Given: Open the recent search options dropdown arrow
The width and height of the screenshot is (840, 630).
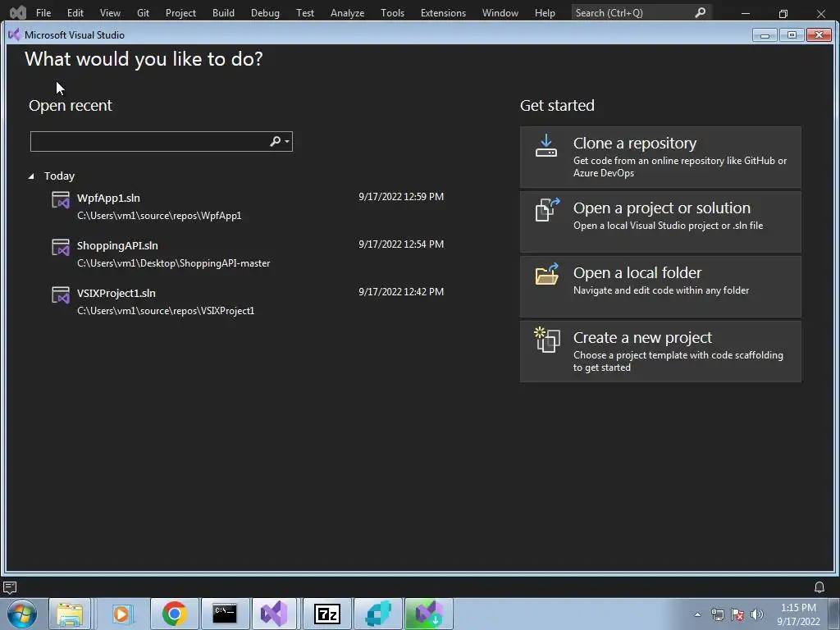Looking at the screenshot, I should pyautogui.click(x=288, y=141).
